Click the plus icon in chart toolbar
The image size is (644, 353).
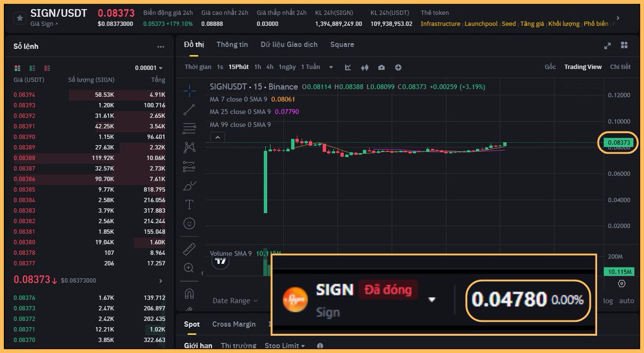click(x=398, y=67)
